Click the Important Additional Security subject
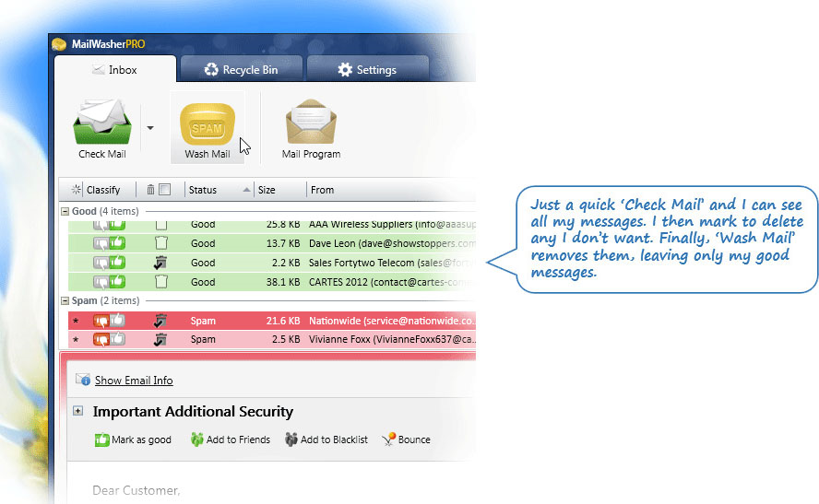 tap(193, 412)
